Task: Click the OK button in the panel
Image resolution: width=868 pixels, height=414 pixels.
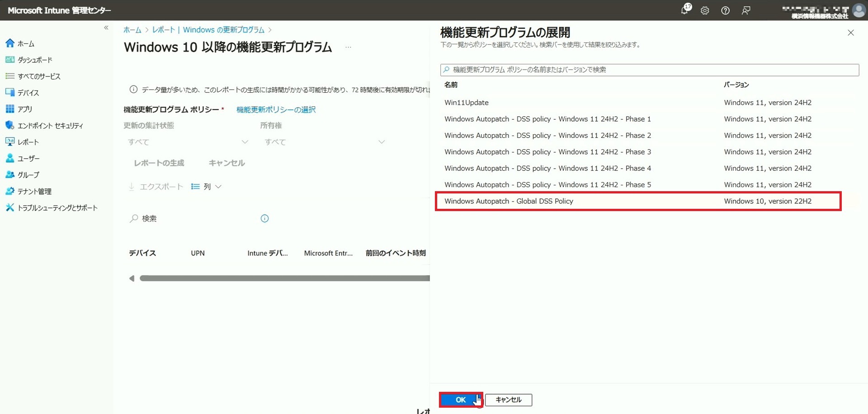Action: pyautogui.click(x=461, y=400)
